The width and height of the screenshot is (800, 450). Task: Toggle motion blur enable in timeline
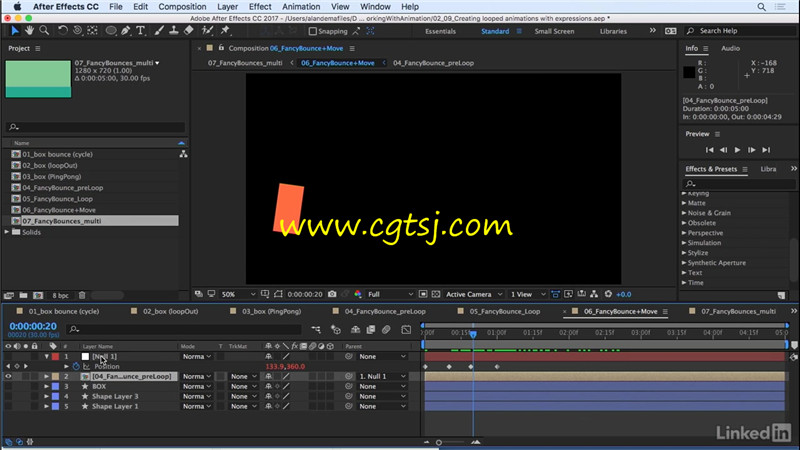point(386,330)
